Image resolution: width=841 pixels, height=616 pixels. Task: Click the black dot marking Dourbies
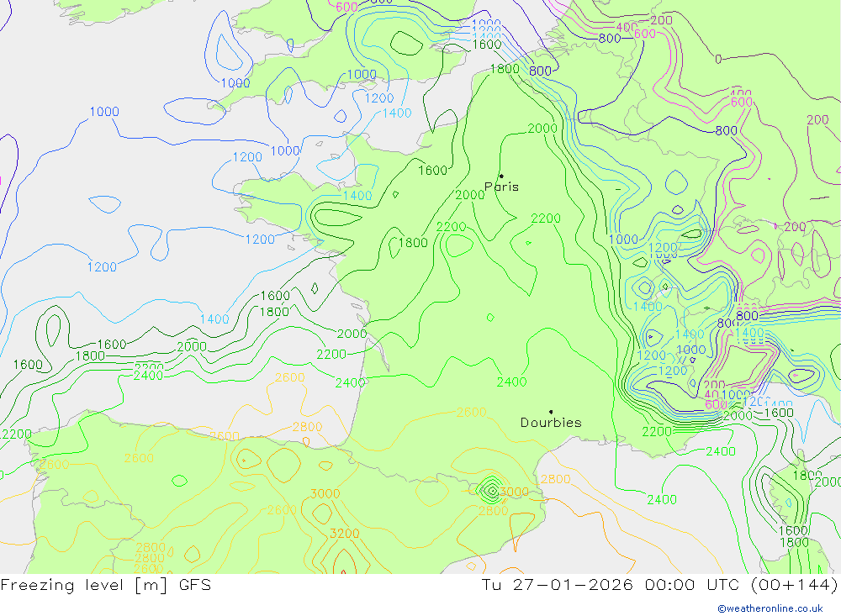[x=551, y=412]
